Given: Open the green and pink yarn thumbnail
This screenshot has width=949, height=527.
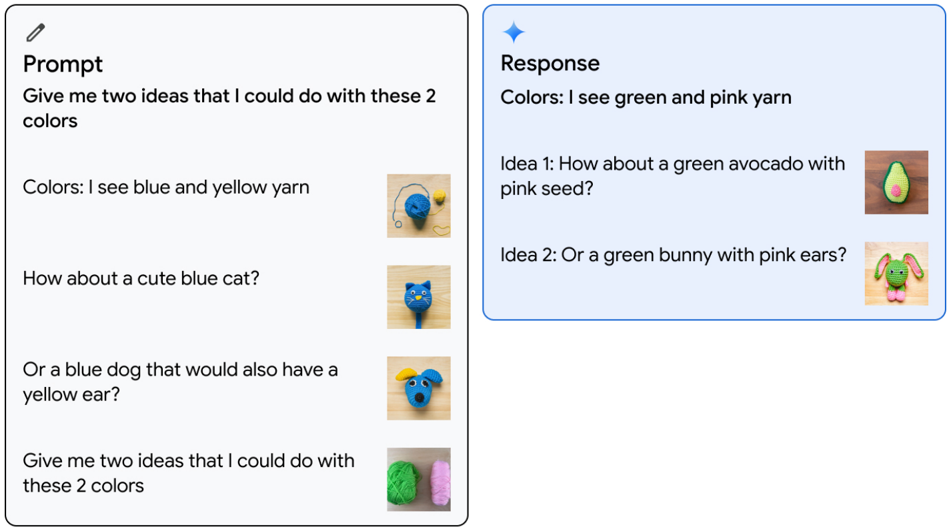Looking at the screenshot, I should pyautogui.click(x=418, y=479).
